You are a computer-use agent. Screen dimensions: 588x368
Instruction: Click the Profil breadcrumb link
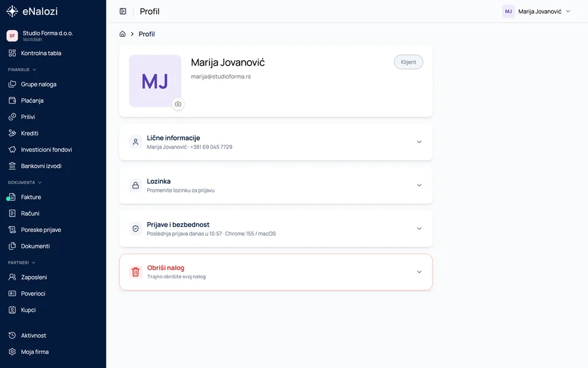(146, 34)
